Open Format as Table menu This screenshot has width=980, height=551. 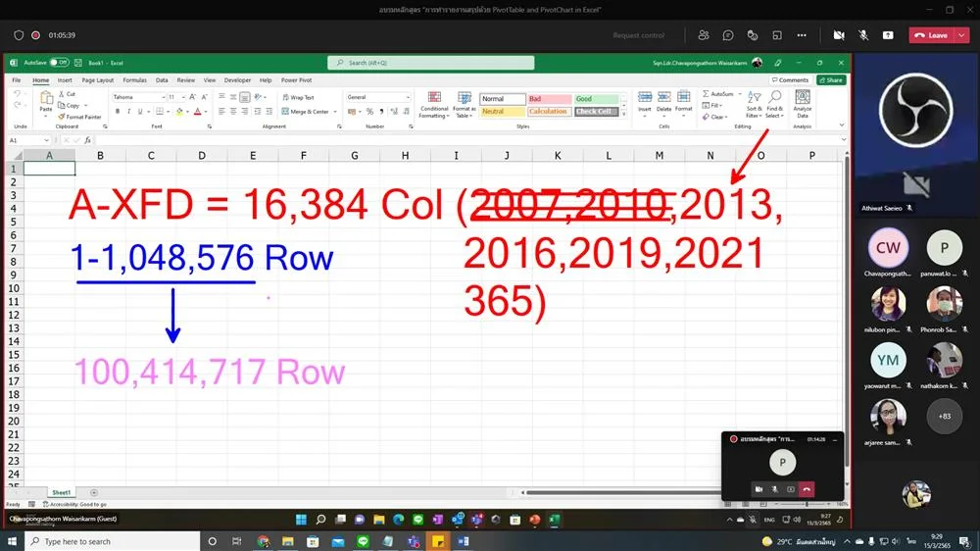465,105
